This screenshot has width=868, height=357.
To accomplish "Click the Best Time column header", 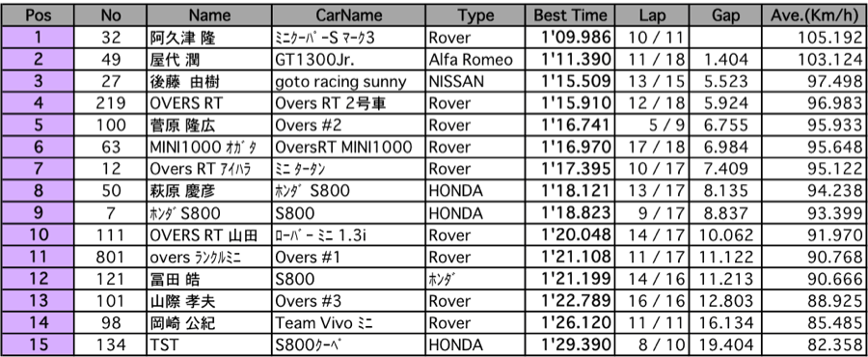I will tap(569, 14).
